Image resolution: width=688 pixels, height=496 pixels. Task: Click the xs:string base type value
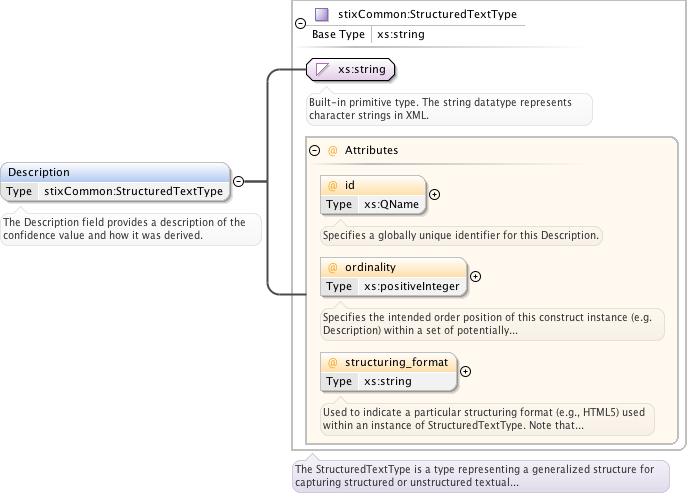click(398, 34)
